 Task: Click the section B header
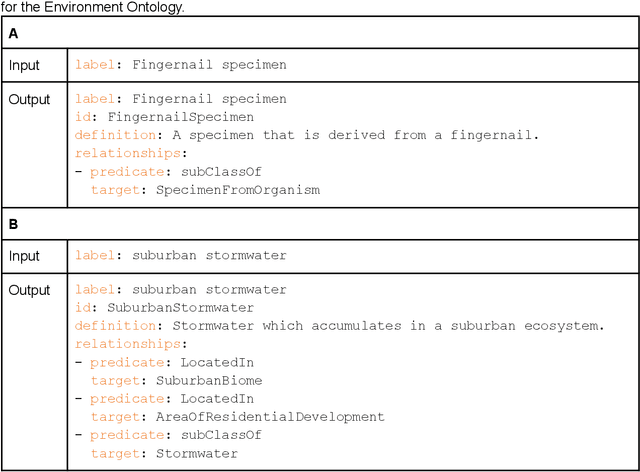click(x=14, y=224)
